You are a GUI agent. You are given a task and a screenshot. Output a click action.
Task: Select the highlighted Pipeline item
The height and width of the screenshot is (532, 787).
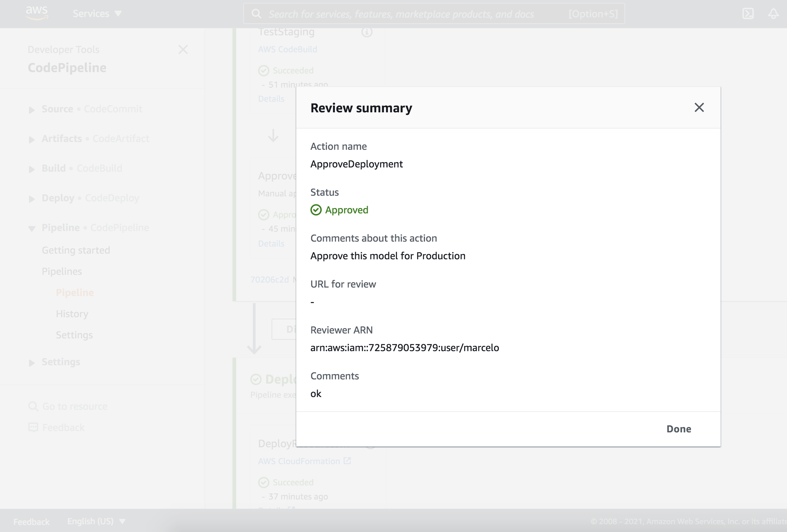[x=75, y=292]
